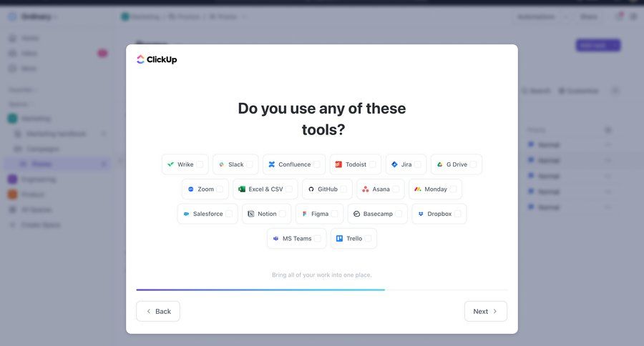
Task: Click the Trello board icon
Action: (x=339, y=239)
